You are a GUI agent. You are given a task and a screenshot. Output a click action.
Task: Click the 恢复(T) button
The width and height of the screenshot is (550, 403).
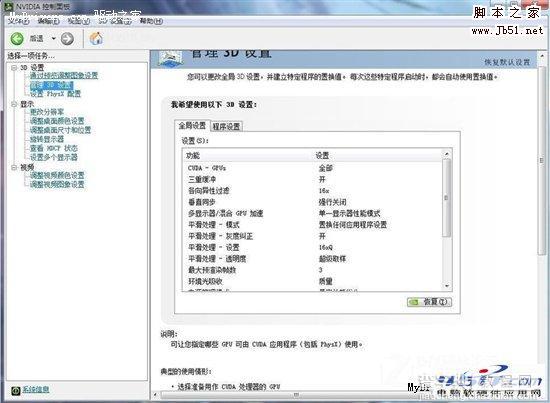[429, 302]
